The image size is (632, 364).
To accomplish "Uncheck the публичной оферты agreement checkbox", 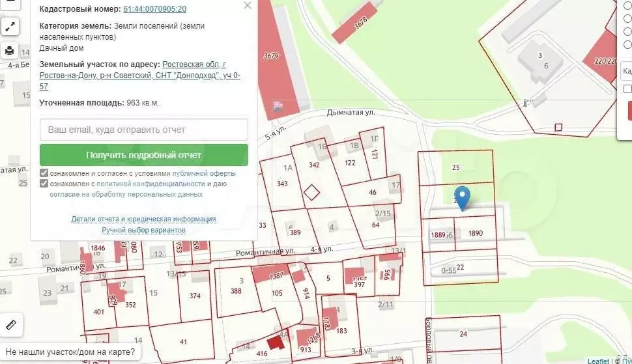I will tap(44, 173).
